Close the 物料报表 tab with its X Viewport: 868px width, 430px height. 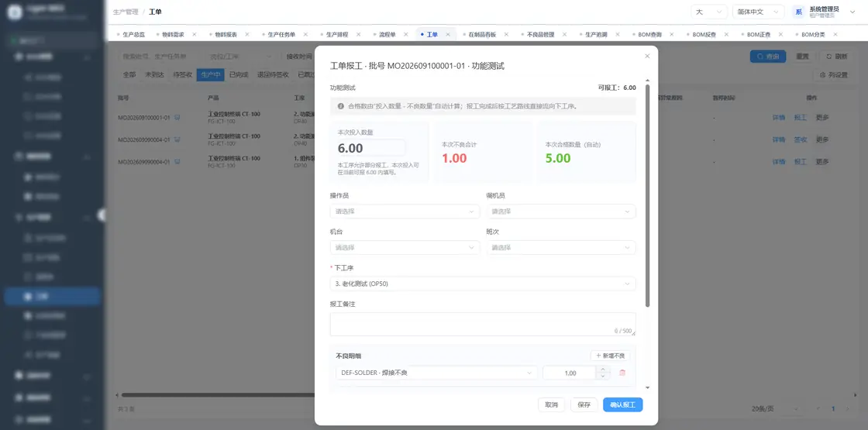(x=247, y=34)
